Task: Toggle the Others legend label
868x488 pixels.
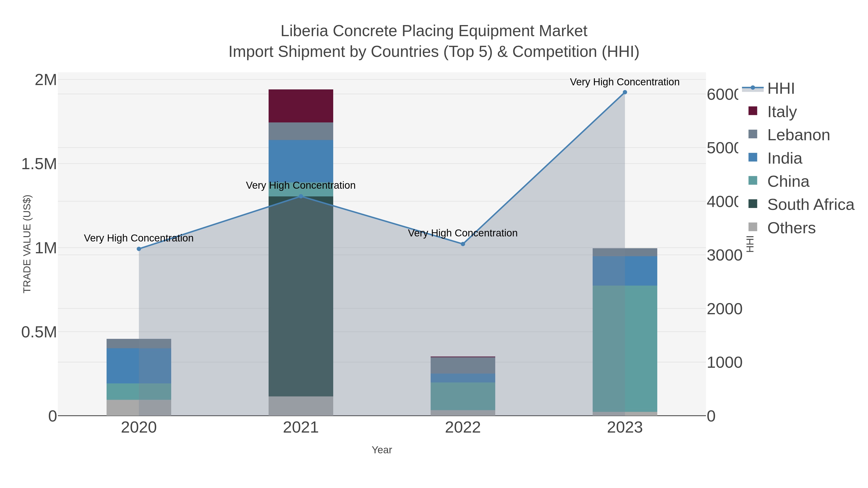Action: [792, 228]
